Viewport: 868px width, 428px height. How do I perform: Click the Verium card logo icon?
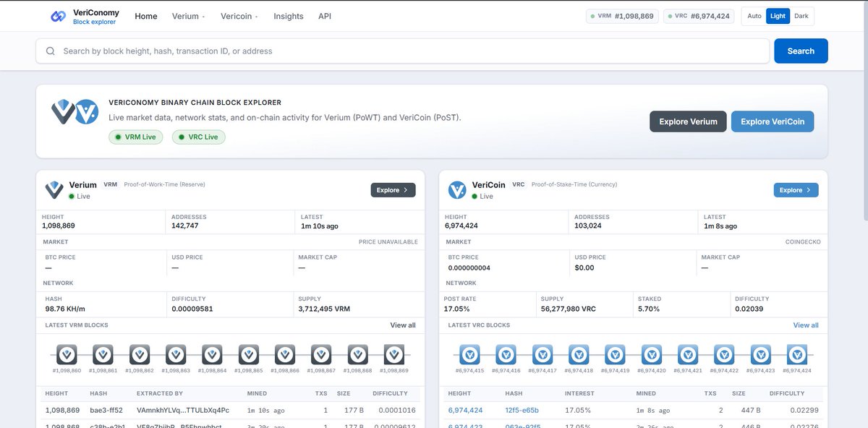click(x=54, y=189)
